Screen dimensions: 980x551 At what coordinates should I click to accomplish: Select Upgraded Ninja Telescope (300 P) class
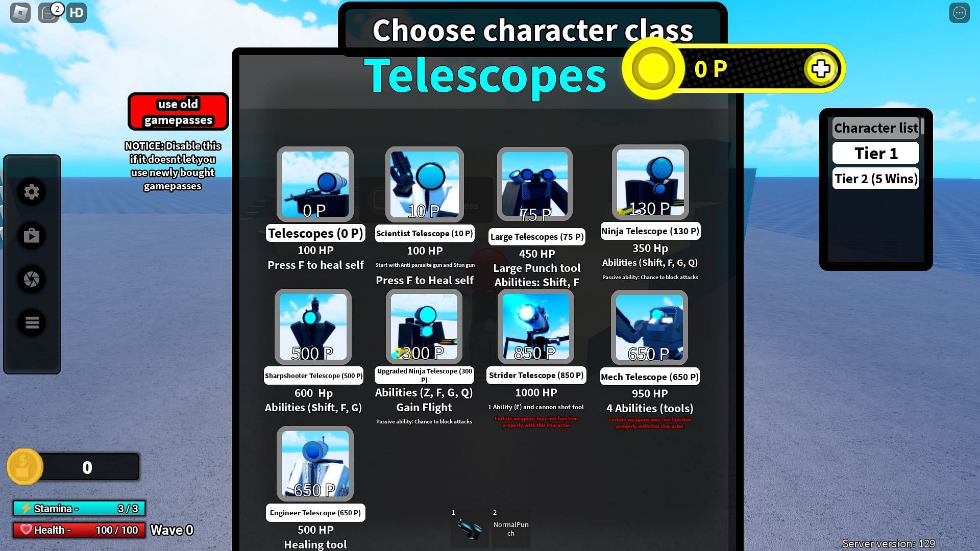[x=423, y=327]
